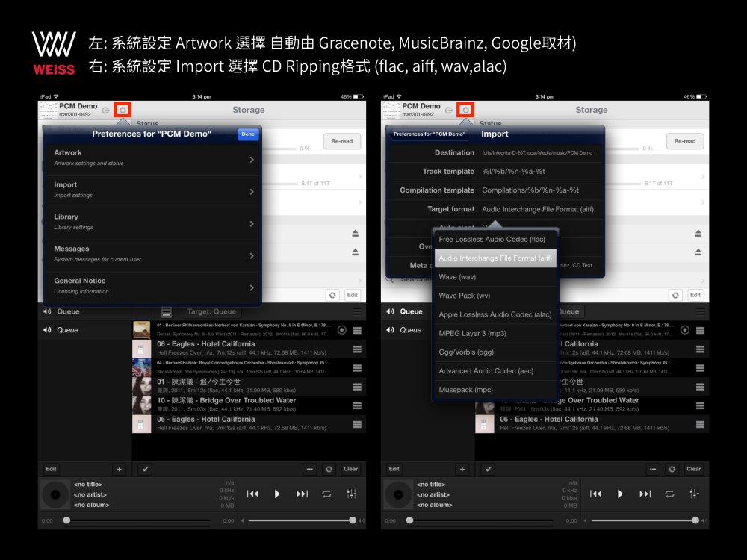Click upper eject icon in left screenshot
747x560 pixels.
coord(355,233)
